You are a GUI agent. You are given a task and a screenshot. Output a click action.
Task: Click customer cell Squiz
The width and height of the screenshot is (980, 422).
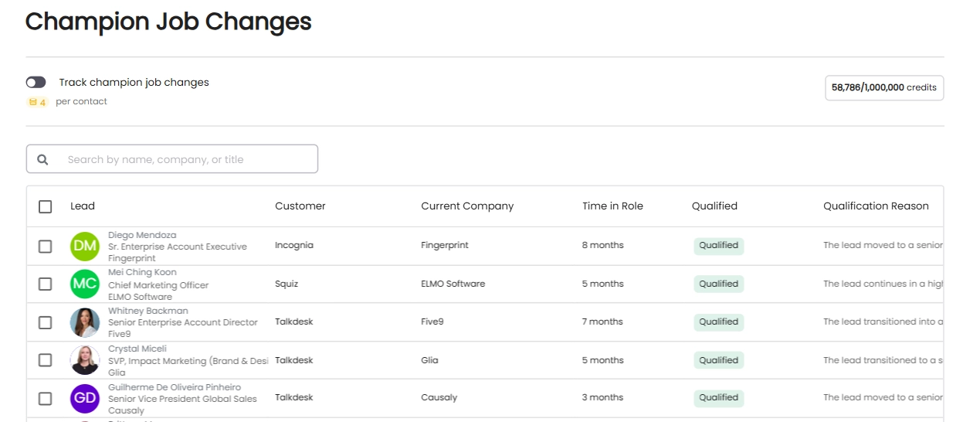click(287, 284)
